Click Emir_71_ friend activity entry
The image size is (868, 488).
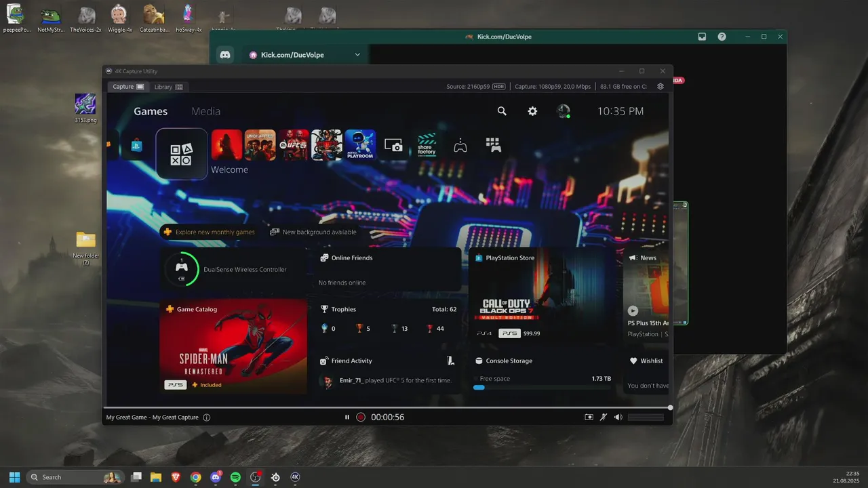point(386,381)
